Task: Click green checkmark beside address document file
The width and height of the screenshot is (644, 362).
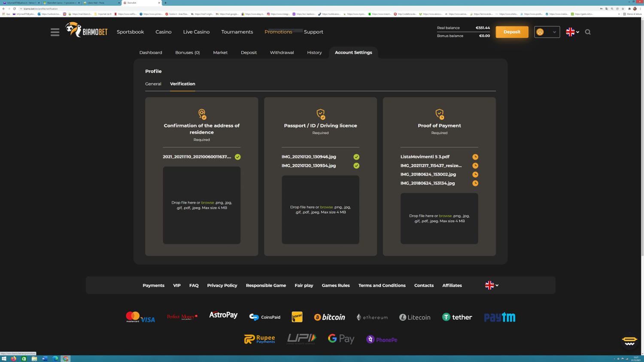Action: point(238,157)
